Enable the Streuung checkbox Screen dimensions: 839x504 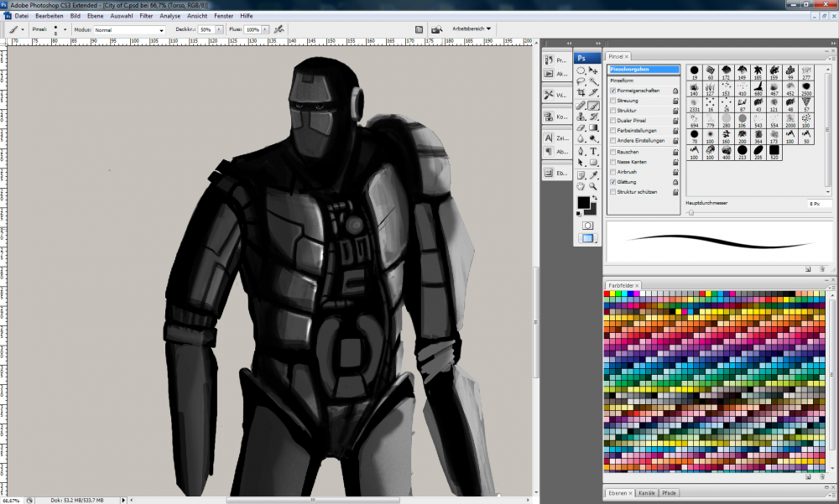point(612,101)
